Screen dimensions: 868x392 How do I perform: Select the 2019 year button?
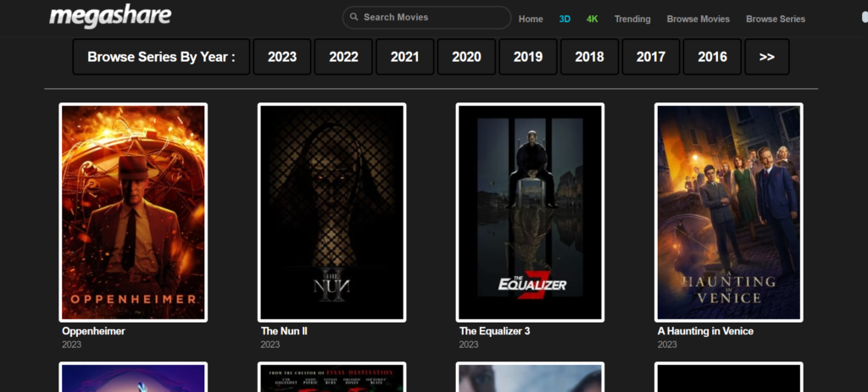point(528,57)
